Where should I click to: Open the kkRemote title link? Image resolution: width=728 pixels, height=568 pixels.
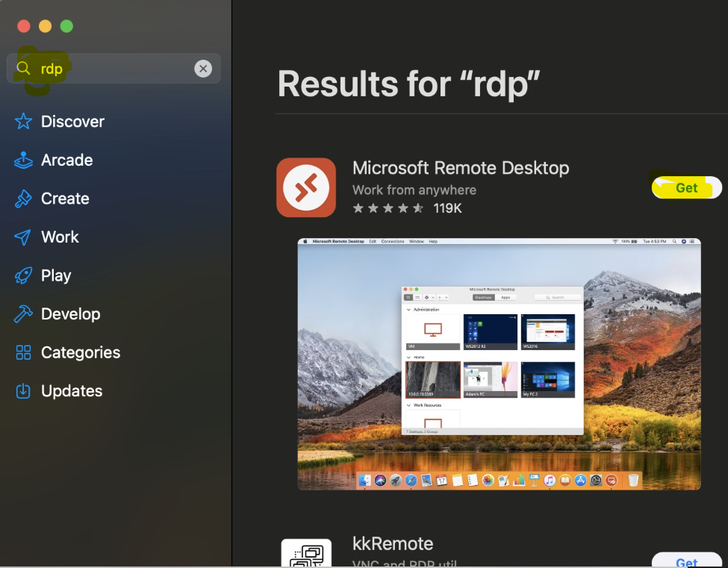[x=393, y=543]
